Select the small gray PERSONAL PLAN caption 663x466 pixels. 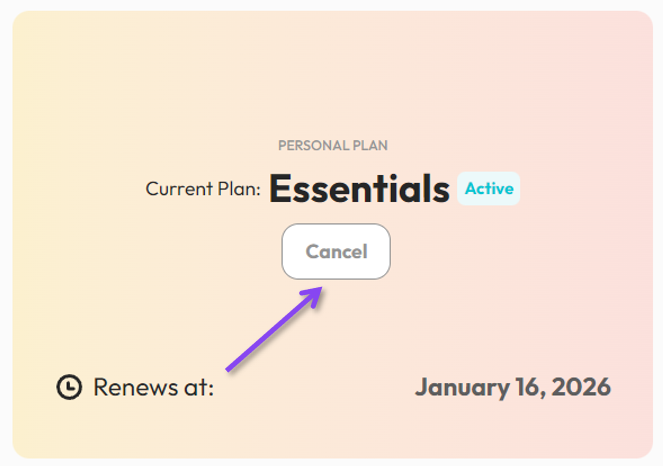(x=333, y=145)
